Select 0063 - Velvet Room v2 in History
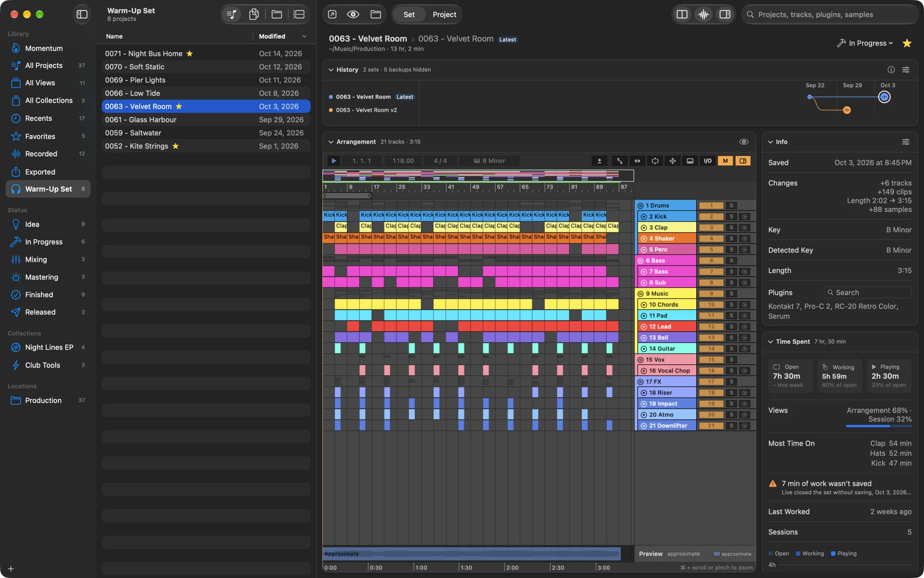 pos(366,110)
